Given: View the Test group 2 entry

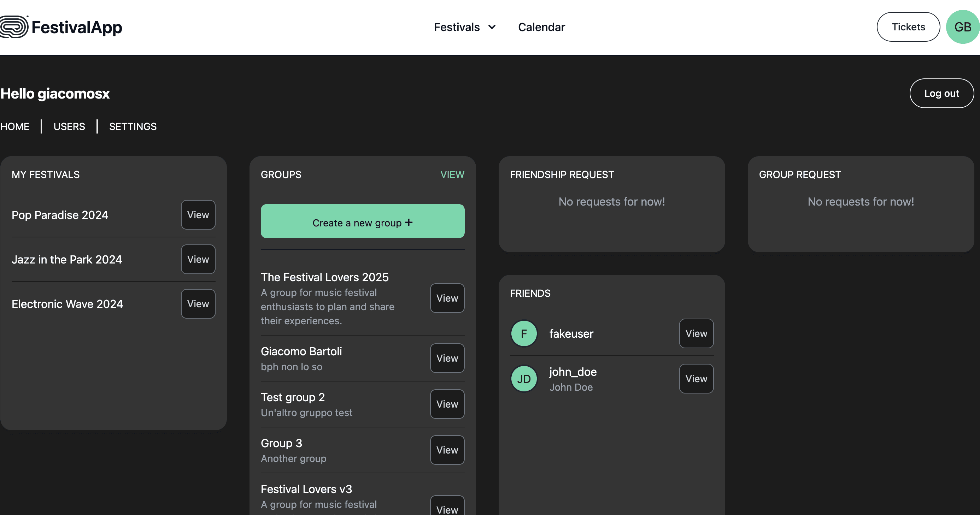Looking at the screenshot, I should click(447, 404).
